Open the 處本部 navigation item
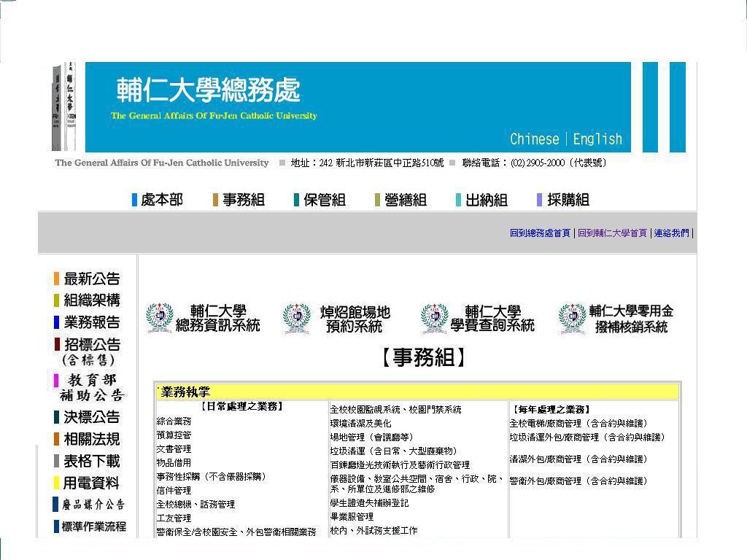The width and height of the screenshot is (747, 560). [158, 200]
